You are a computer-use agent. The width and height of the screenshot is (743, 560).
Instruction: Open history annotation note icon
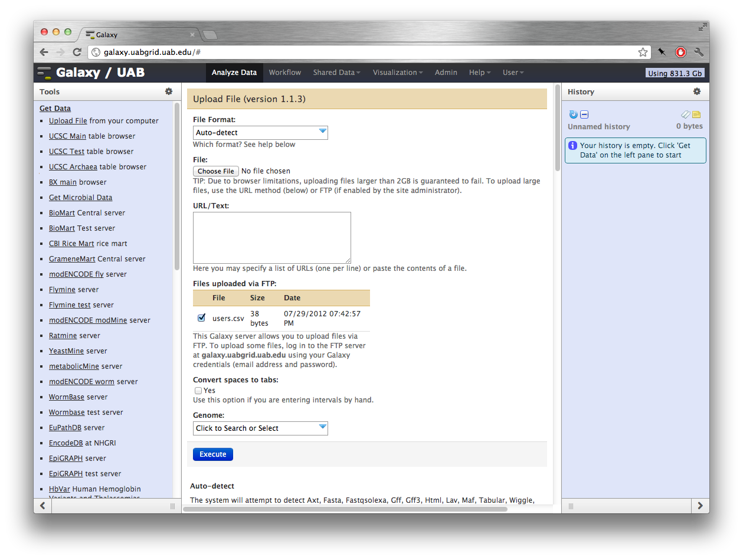click(x=696, y=114)
